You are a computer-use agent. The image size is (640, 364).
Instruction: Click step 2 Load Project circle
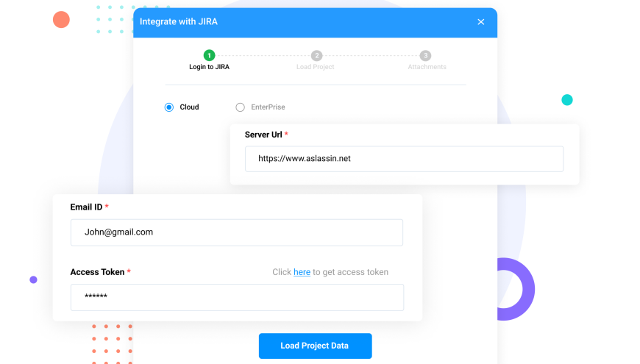(316, 55)
